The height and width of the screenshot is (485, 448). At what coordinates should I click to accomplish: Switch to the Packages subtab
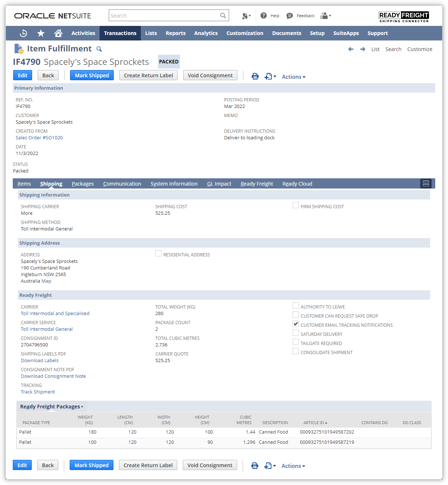(82, 183)
